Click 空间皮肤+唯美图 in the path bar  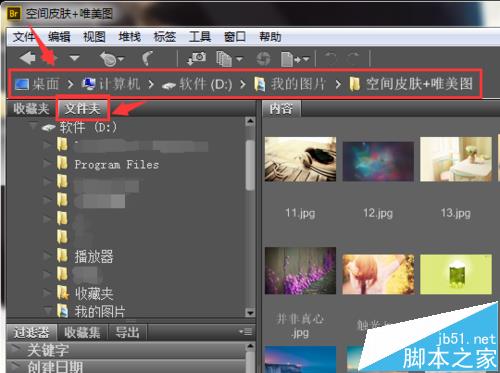click(411, 84)
